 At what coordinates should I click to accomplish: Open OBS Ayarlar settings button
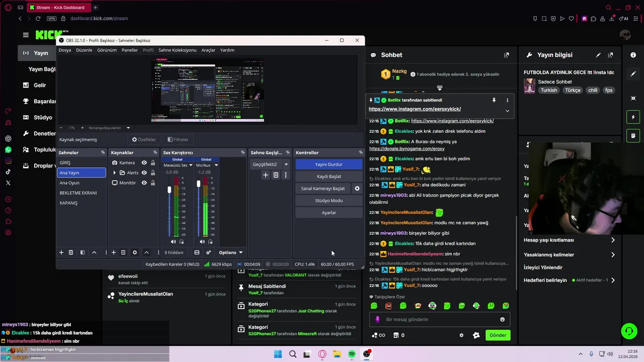[329, 213]
